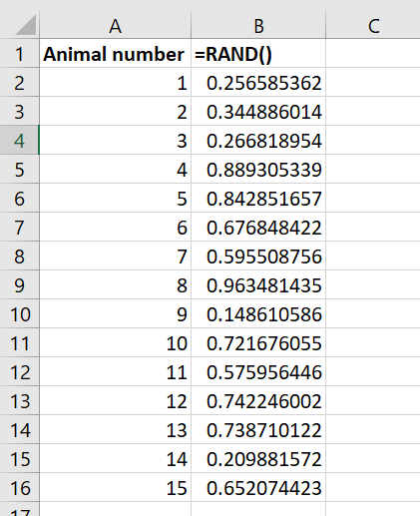Click the 'Animal number' header cell
420x516 pixels.
(115, 53)
